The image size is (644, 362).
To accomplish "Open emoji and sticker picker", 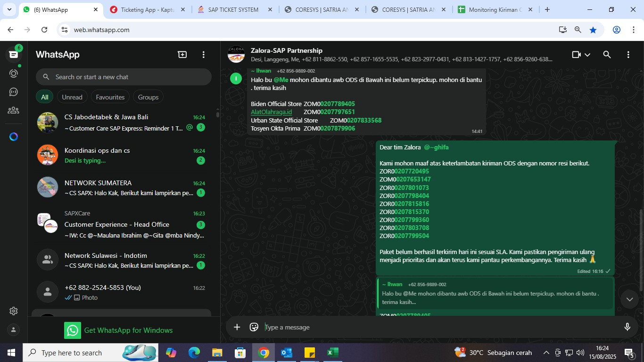I will 254,327.
